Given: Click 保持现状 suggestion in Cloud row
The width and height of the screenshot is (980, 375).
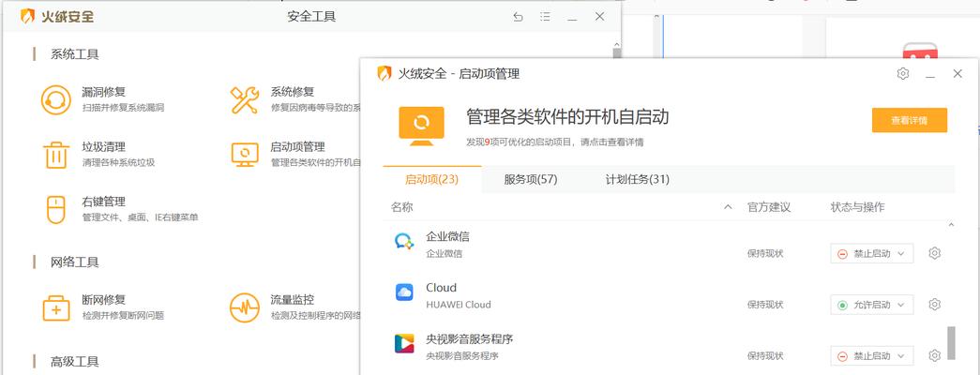Looking at the screenshot, I should (765, 305).
